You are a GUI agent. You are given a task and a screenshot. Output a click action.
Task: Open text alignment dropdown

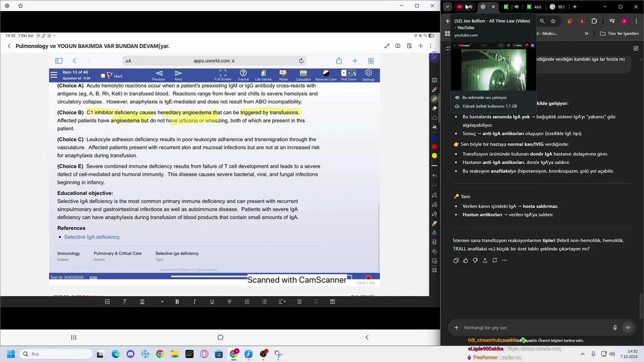pyautogui.click(x=282, y=302)
